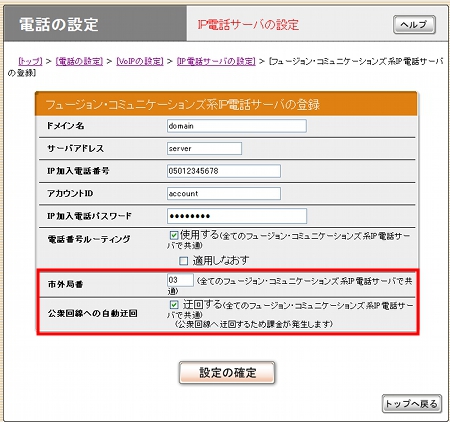Click the ドメイン名 row label
The width and height of the screenshot is (450, 422).
[66, 126]
